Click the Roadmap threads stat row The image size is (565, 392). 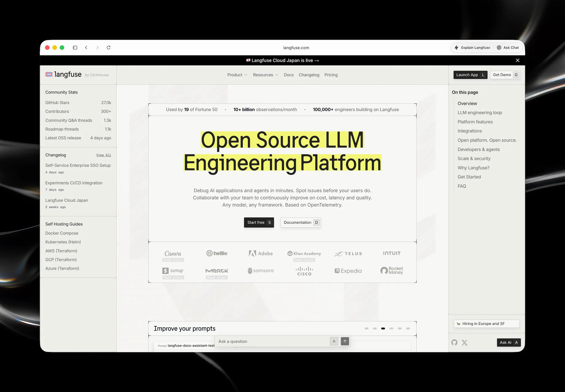tap(78, 129)
